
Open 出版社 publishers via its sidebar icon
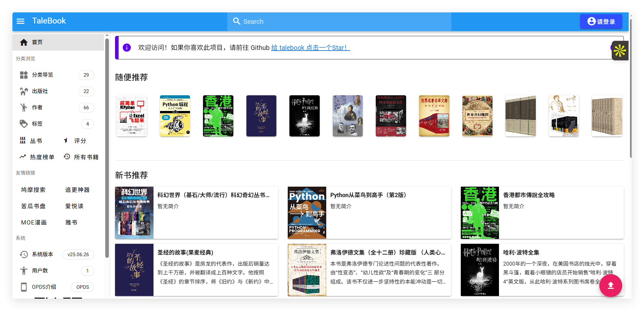tap(24, 91)
